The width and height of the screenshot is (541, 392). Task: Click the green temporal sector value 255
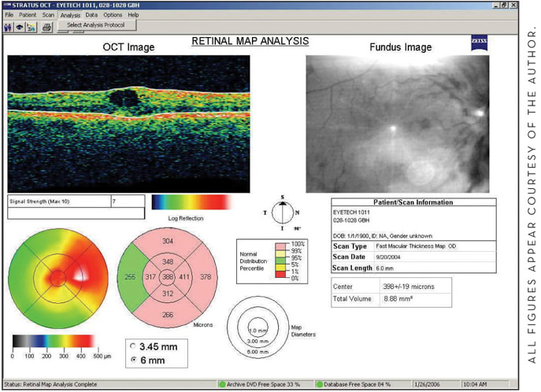click(x=130, y=277)
